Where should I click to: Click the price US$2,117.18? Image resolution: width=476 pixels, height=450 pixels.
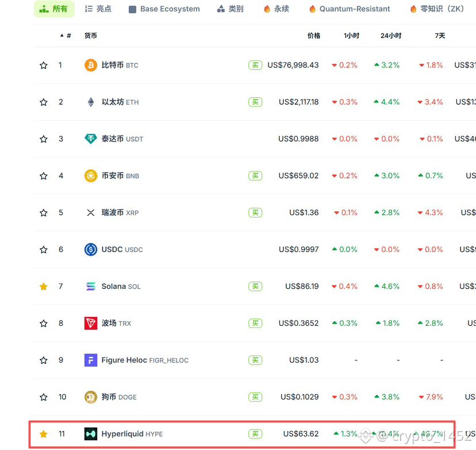click(299, 102)
